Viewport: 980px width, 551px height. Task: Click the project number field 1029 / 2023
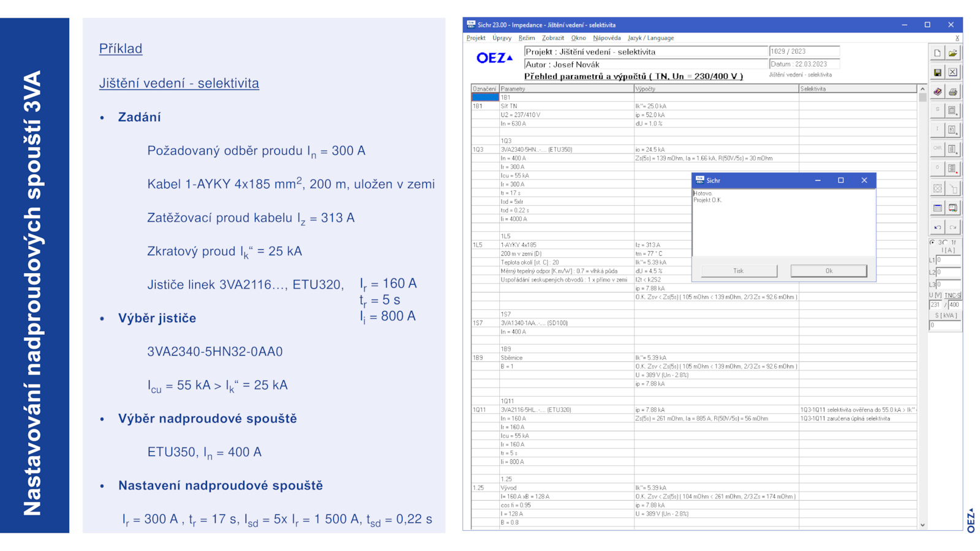804,51
